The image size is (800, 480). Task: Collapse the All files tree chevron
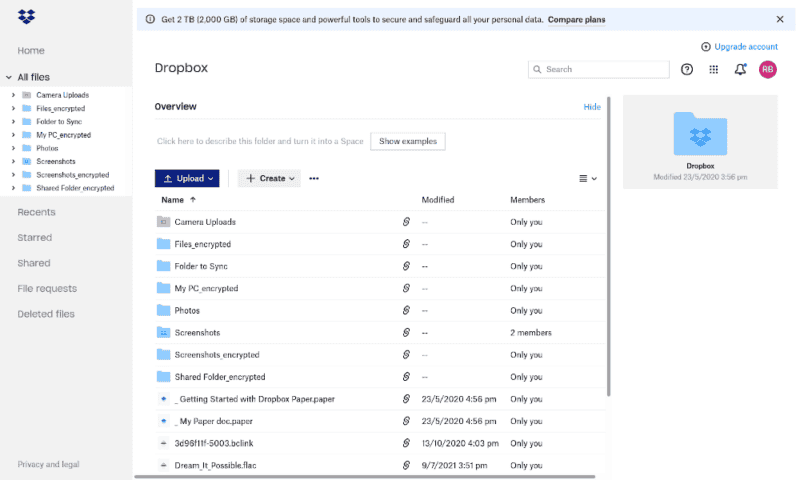coord(9,77)
